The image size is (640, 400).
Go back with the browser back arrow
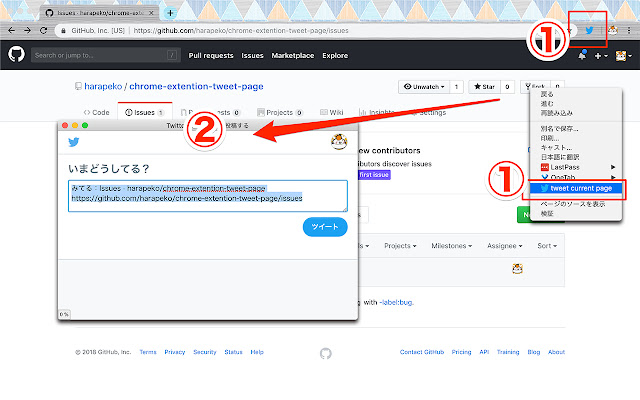[11, 30]
